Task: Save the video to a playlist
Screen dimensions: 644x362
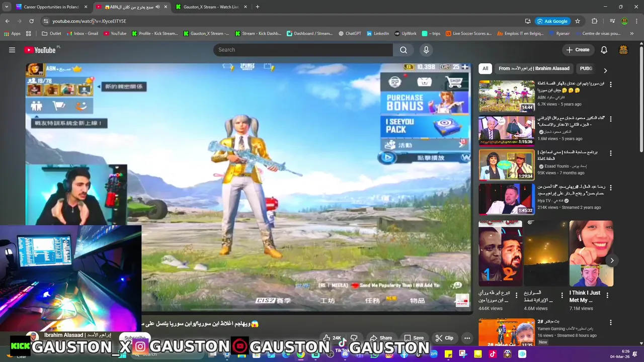Action: pos(414,338)
